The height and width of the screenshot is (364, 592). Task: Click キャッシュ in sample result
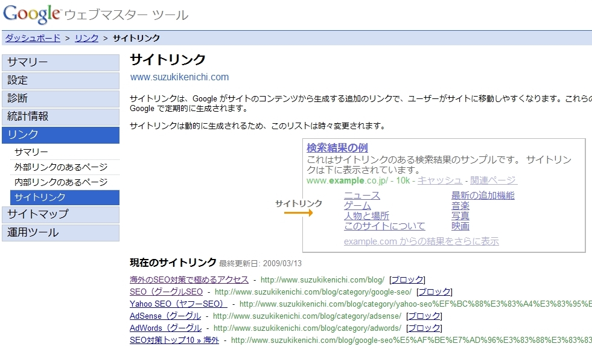(x=439, y=180)
